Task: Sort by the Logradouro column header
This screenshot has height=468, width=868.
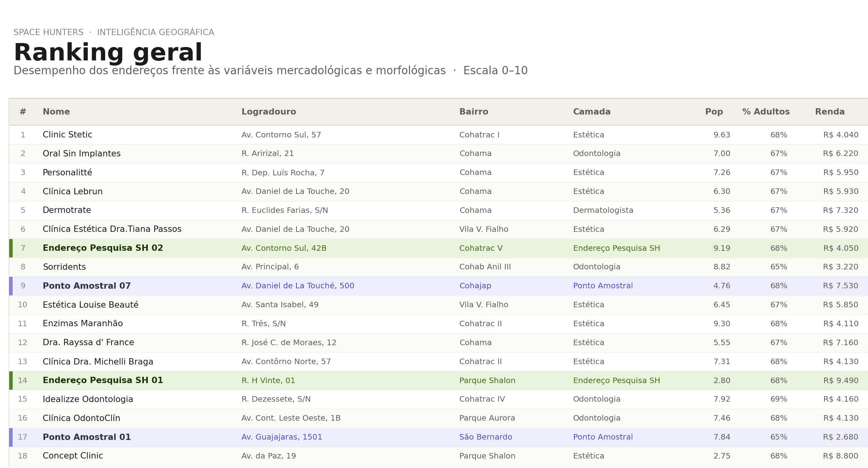Action: (x=268, y=112)
